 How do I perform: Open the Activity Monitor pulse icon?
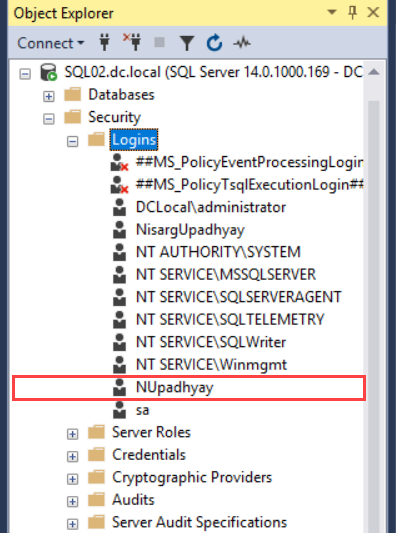[242, 43]
